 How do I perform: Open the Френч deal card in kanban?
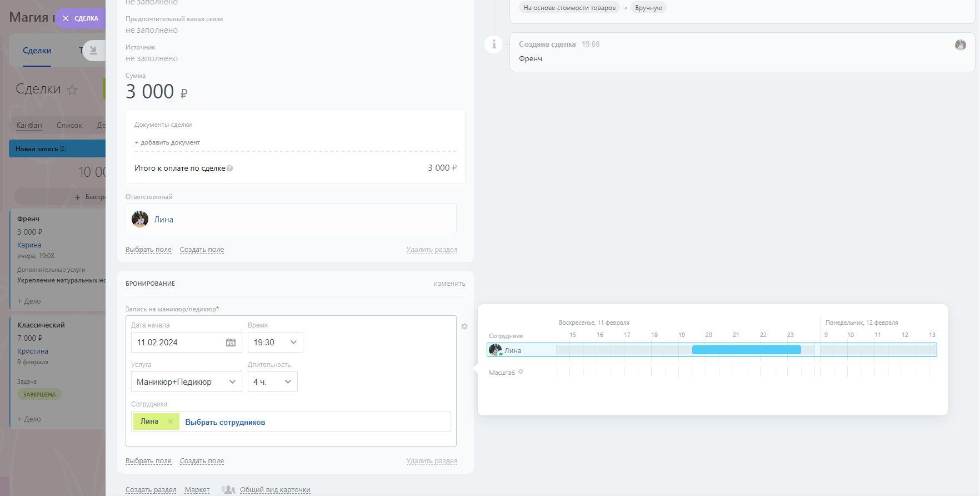point(28,219)
